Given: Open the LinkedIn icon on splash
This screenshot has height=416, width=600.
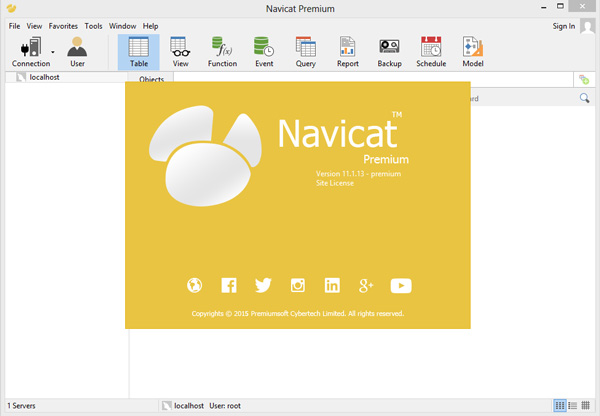Looking at the screenshot, I should (x=332, y=285).
